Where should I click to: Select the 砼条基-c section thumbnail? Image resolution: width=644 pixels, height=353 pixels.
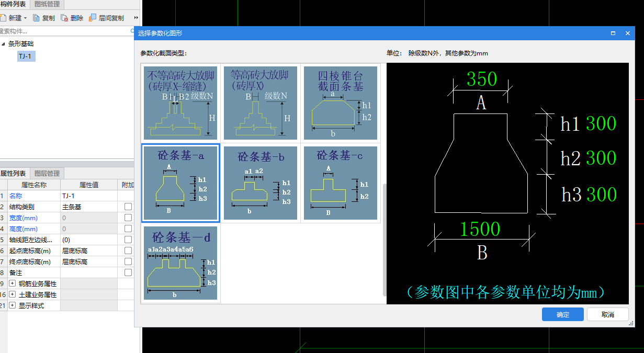pyautogui.click(x=341, y=183)
